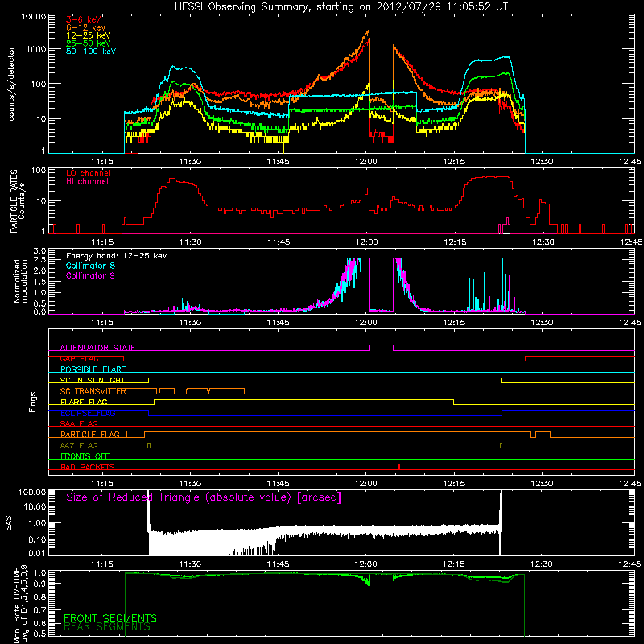Select the 3-6 keV legend label
This screenshot has width=644, height=644.
(84, 19)
